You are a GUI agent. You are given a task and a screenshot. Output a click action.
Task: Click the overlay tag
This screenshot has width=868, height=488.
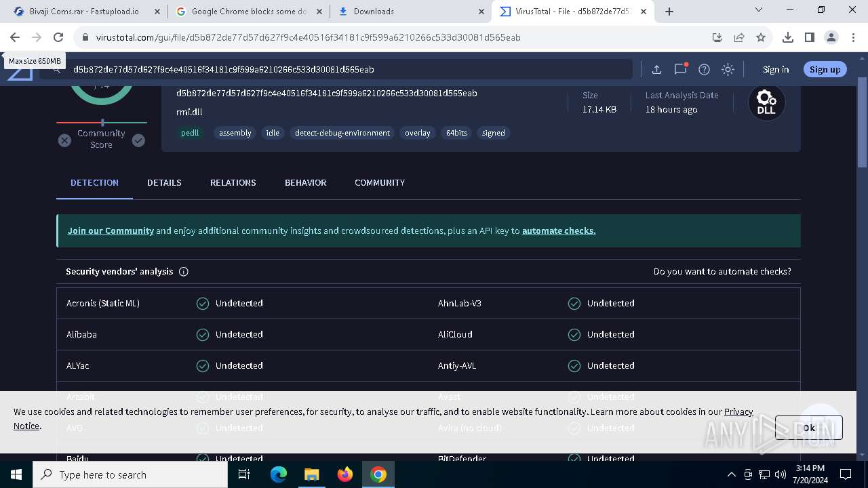418,133
